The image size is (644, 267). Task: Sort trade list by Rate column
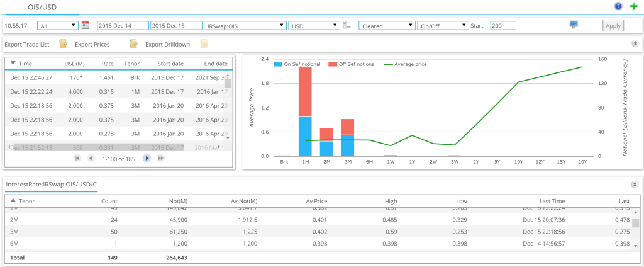pos(108,64)
